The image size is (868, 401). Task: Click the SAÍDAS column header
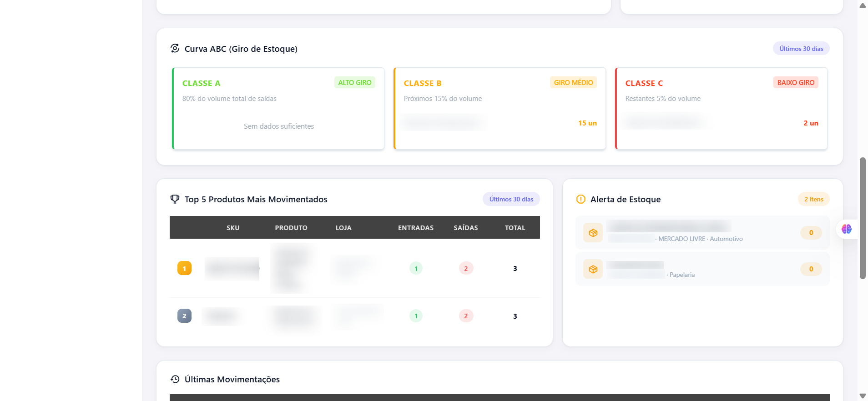466,228
